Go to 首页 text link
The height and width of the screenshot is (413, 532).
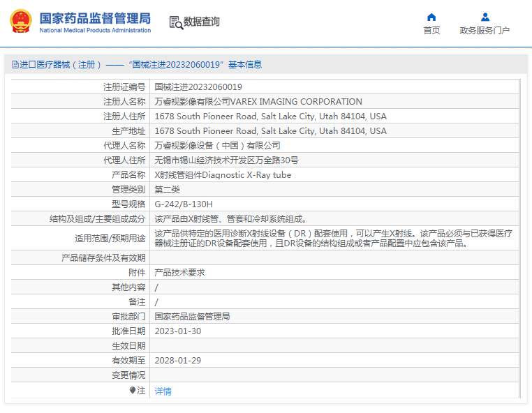(431, 31)
